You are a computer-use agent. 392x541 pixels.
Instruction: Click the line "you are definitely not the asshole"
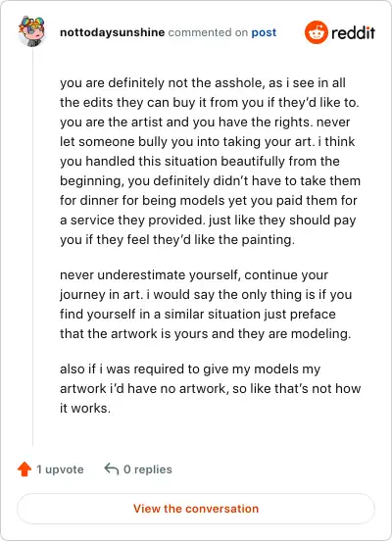coord(203,82)
